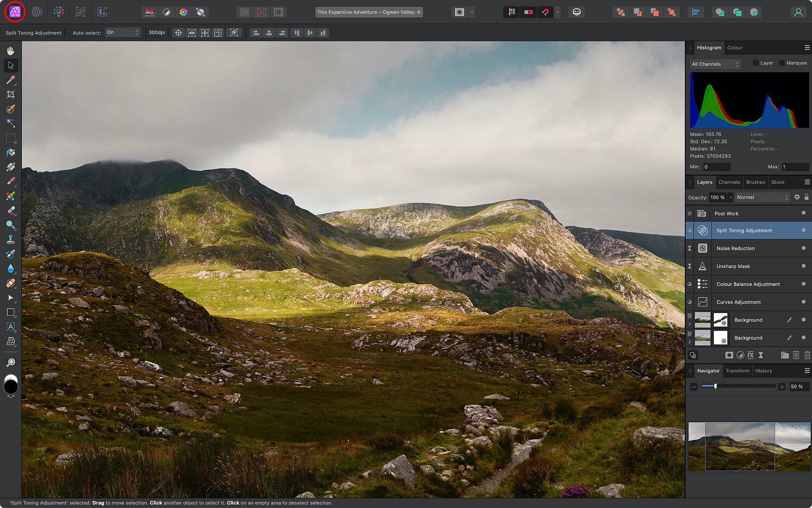
Task: Toggle visibility of Post Work layer
Action: point(804,213)
